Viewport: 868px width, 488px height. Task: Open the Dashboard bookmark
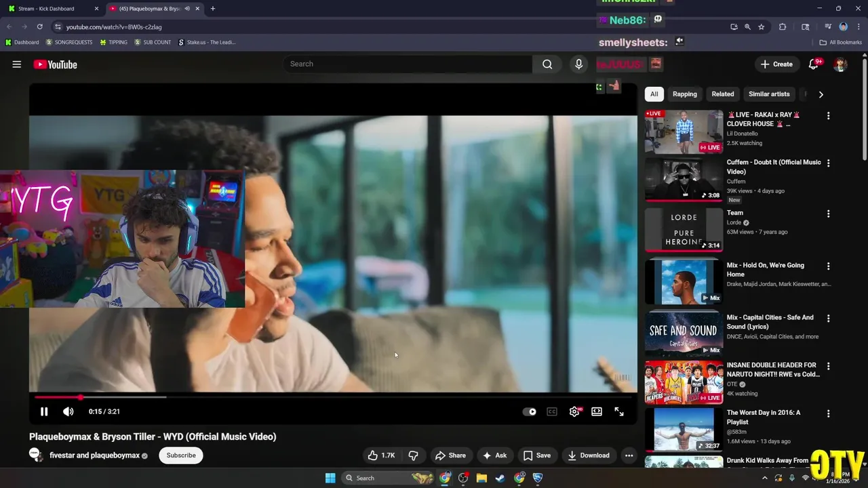pos(22,42)
